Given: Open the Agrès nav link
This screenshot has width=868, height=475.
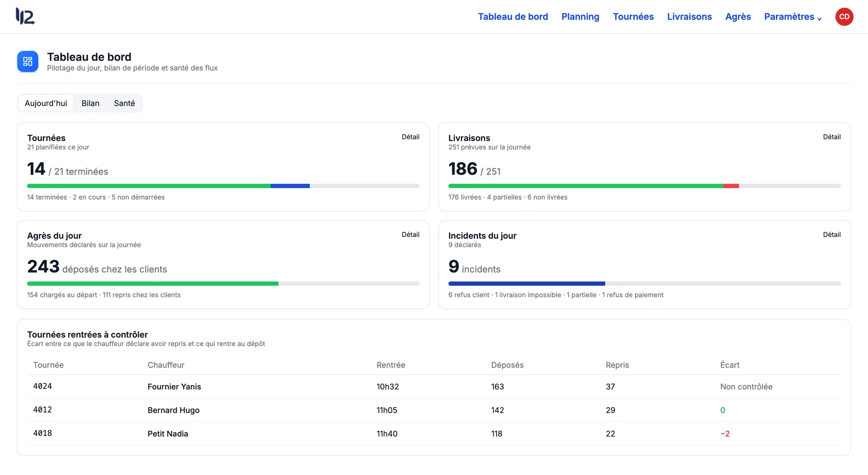Looking at the screenshot, I should [738, 16].
